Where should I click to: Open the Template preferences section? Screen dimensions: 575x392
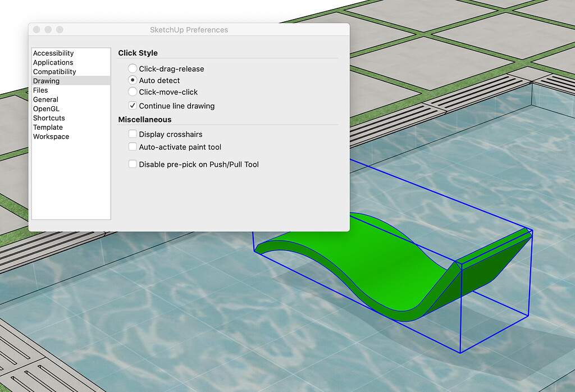click(x=48, y=127)
